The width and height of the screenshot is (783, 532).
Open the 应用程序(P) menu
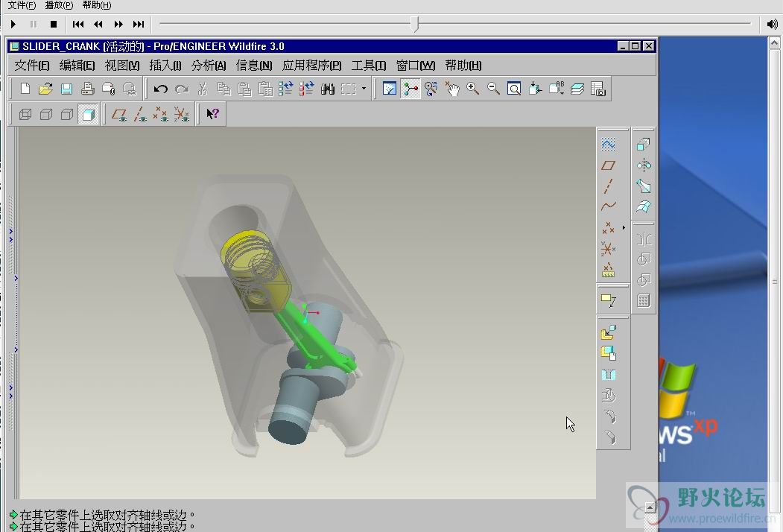pyautogui.click(x=311, y=66)
